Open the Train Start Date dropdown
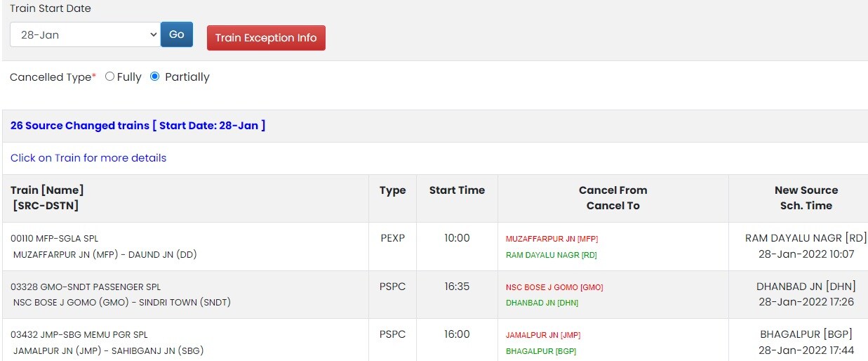Screen dimensions: 868x361 85,34
